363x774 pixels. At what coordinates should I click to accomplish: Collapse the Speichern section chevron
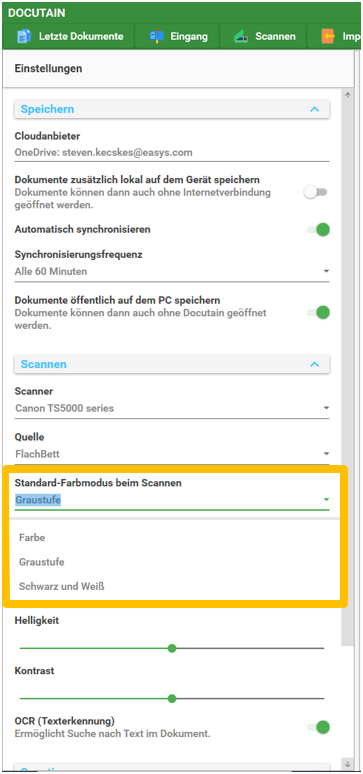[x=315, y=109]
